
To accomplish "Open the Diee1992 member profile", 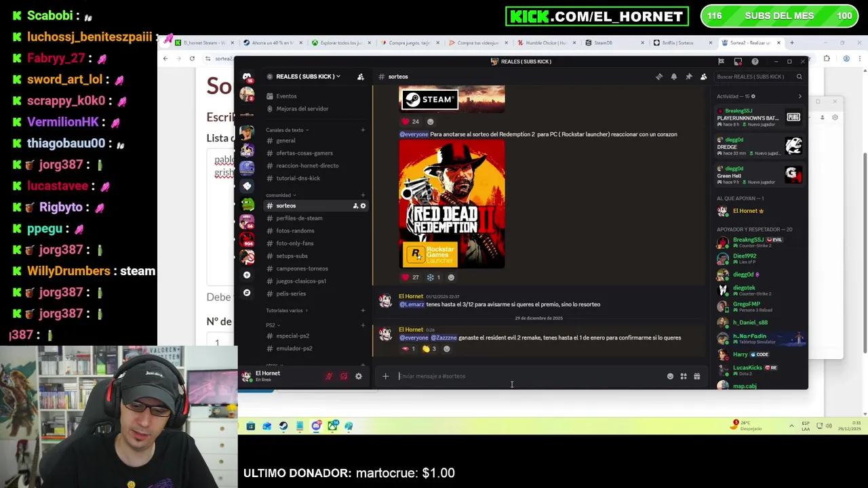I will (759, 258).
